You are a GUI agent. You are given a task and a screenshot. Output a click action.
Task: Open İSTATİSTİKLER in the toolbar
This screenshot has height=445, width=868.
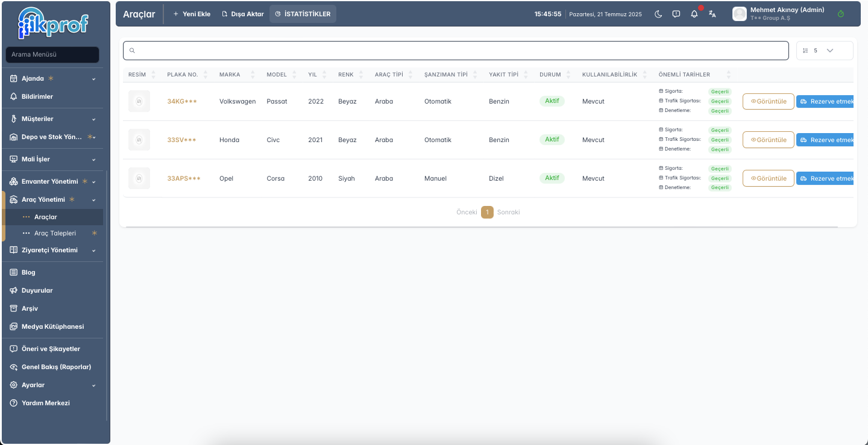click(x=303, y=14)
